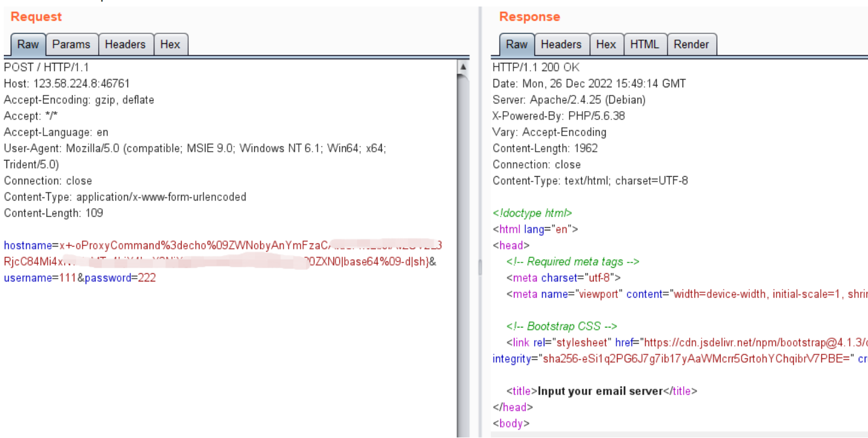Image resolution: width=868 pixels, height=438 pixels.
Task: Switch to the Response Render tab
Action: coord(691,44)
